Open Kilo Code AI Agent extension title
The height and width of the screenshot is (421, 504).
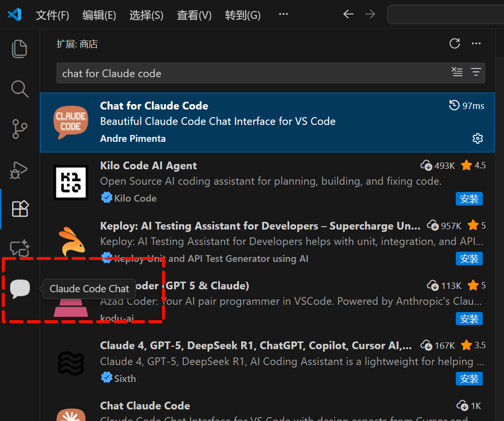click(149, 165)
